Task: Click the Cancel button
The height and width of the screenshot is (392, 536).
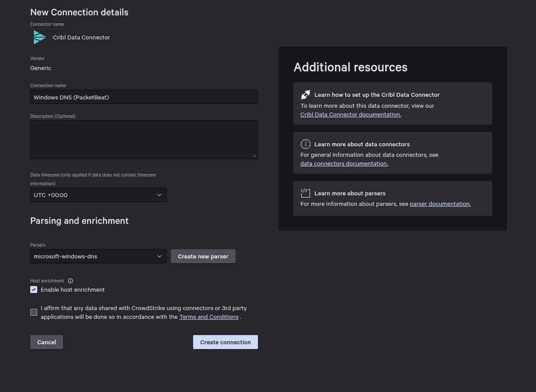Action: (x=46, y=342)
